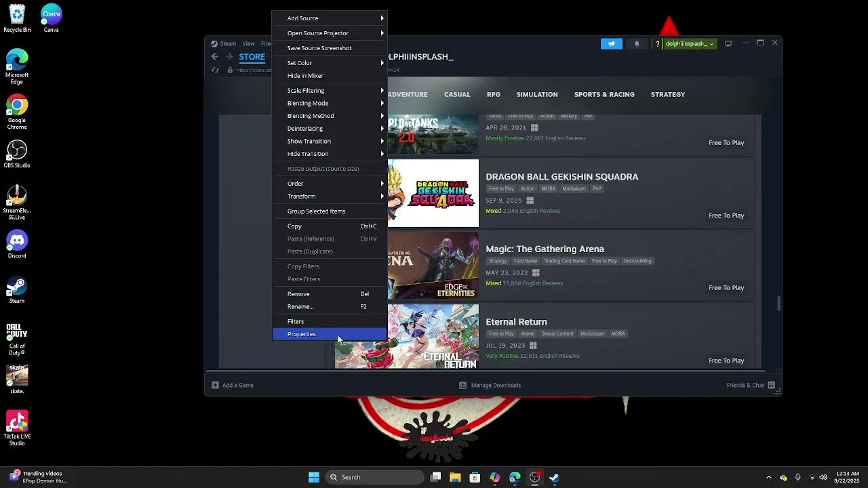This screenshot has height=488, width=868.
Task: Launch Google Chrome desktop shortcut
Action: click(x=17, y=113)
